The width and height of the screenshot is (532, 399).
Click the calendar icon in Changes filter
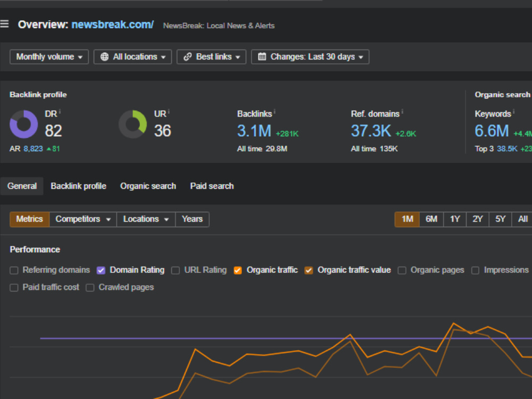(262, 56)
